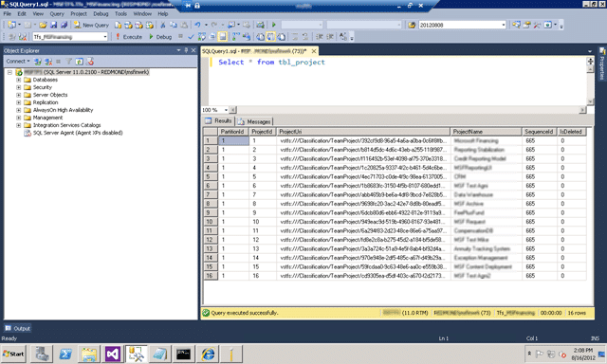The width and height of the screenshot is (607, 364).
Task: Click the Refresh icon in Object Explorer toolbar
Action: click(80, 62)
